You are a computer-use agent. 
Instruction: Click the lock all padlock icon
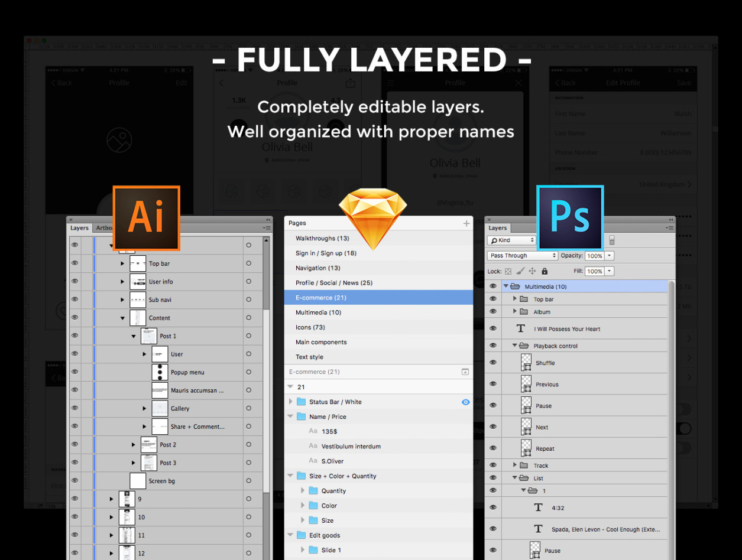(x=545, y=271)
